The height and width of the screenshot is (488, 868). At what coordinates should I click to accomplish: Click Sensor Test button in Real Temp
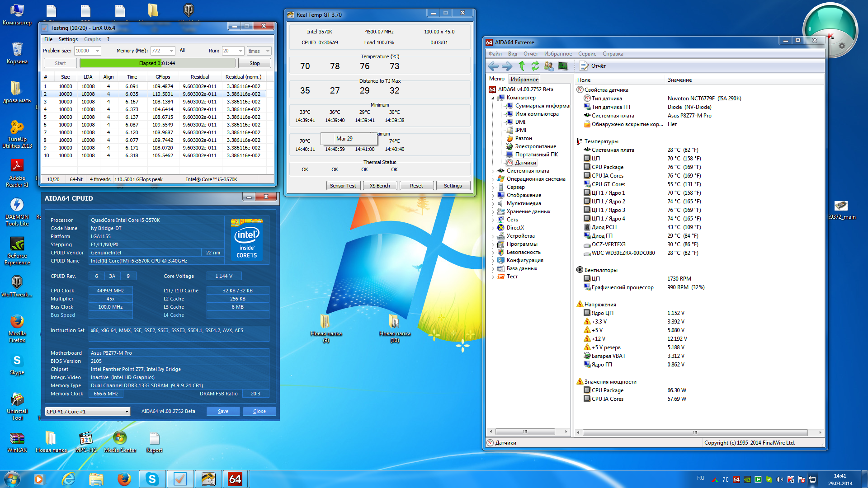pos(343,186)
